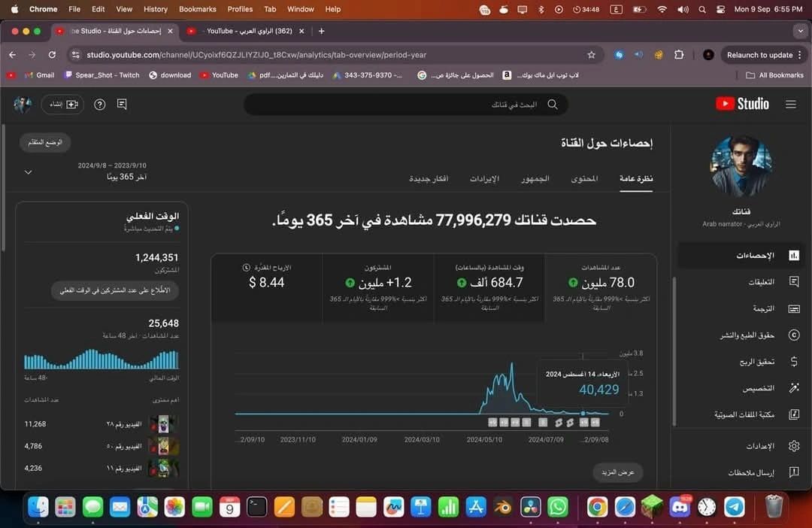Click the channel search input field

(406, 105)
